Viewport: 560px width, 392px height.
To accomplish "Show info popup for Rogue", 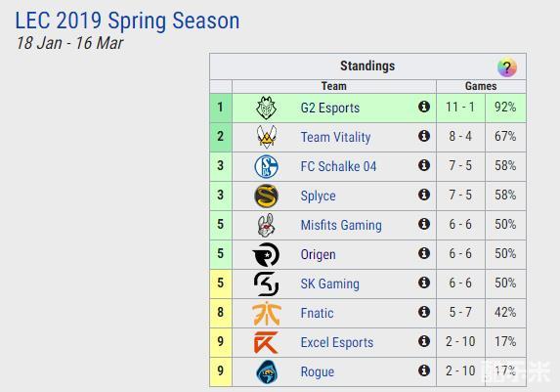I will click(x=424, y=370).
